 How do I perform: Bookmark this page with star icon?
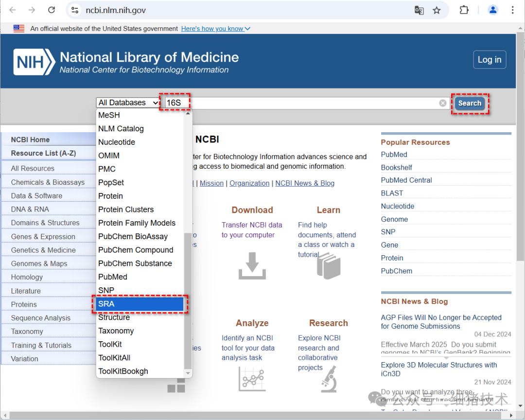pos(437,10)
